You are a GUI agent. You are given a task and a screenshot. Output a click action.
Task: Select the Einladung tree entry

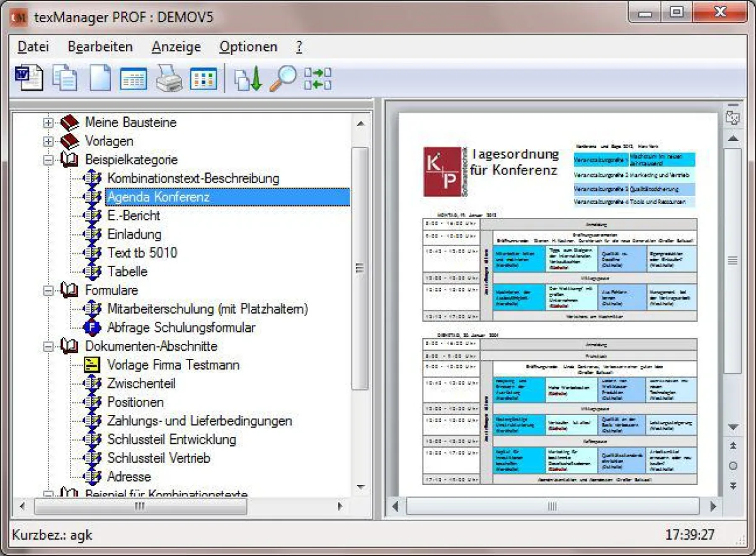[x=134, y=234]
